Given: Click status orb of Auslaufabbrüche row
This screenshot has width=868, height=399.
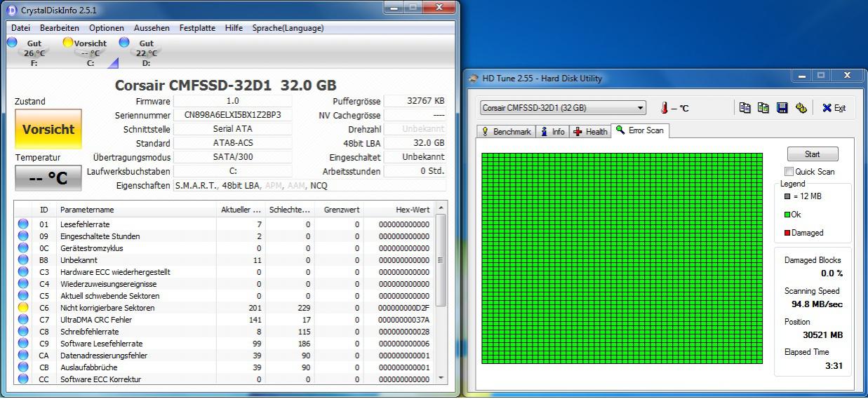Looking at the screenshot, I should point(23,367).
